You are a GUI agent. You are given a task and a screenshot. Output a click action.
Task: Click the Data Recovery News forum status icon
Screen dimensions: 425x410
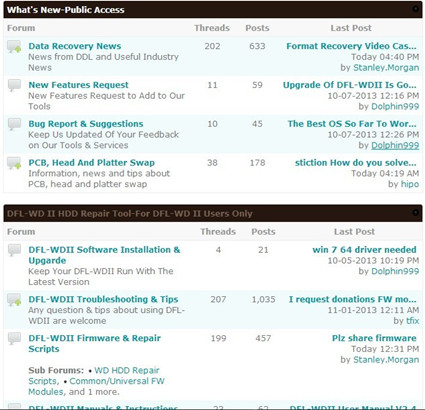[14, 47]
